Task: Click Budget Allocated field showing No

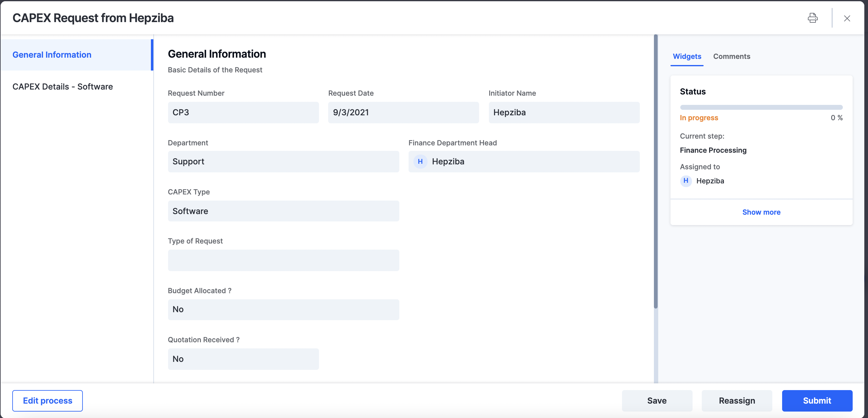Action: tap(283, 309)
